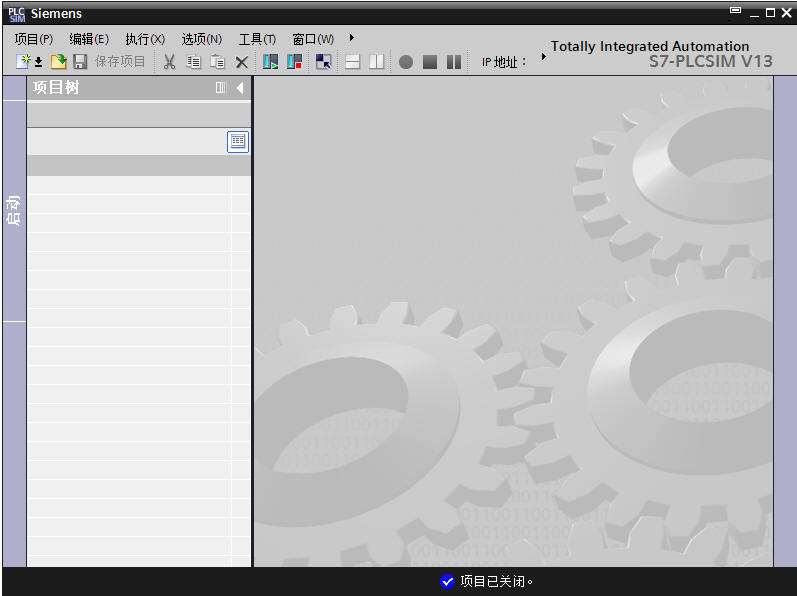Open the 选项(N) menu
Viewport: 797px width, 596px height.
pyautogui.click(x=201, y=39)
